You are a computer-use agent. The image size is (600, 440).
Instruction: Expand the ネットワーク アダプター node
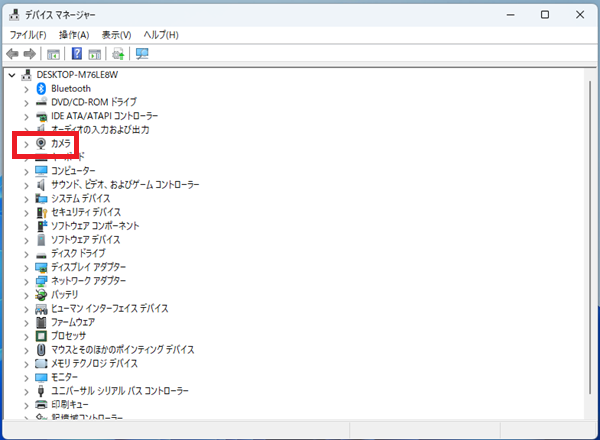pos(26,281)
